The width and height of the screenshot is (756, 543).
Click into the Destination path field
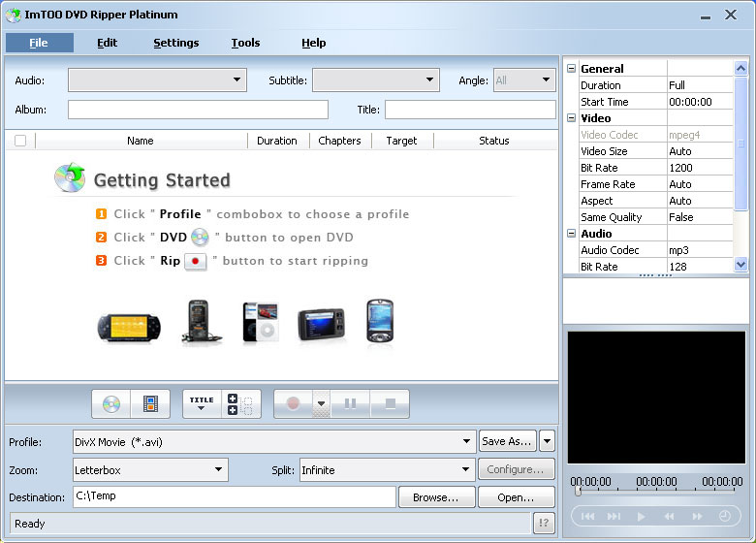[x=233, y=497]
